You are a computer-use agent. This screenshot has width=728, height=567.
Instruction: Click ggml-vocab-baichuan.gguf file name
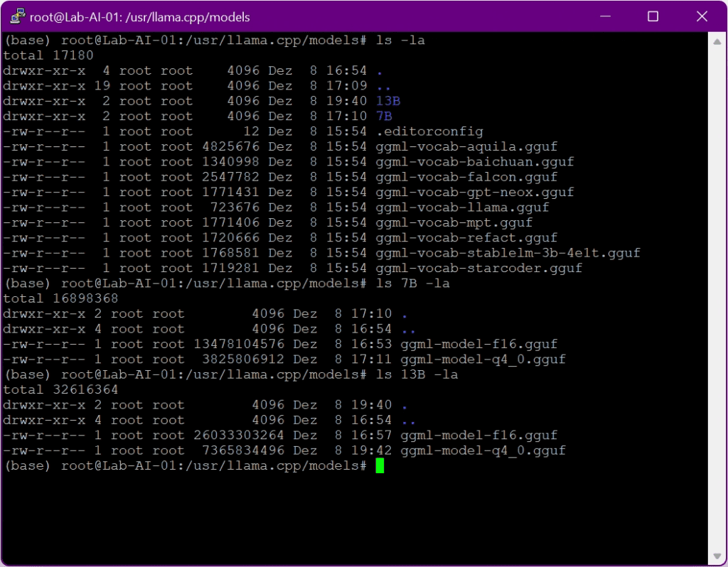(x=474, y=162)
